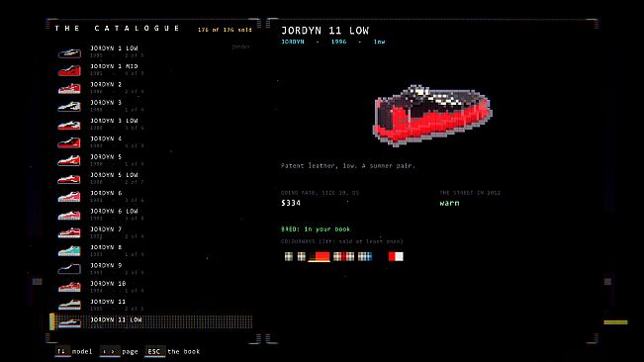Pick the teal JORDYN 8 sneaker icon

[x=69, y=251]
